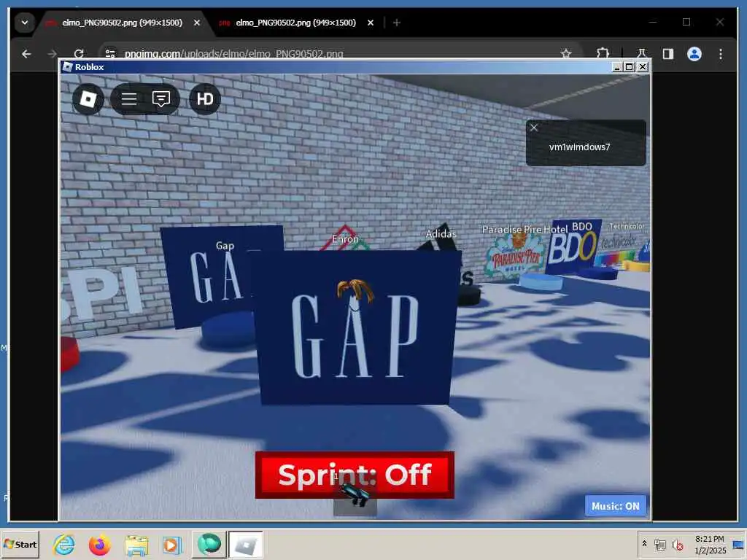The width and height of the screenshot is (747, 560).
Task: Open the Chrome profile avatar
Action: (694, 54)
